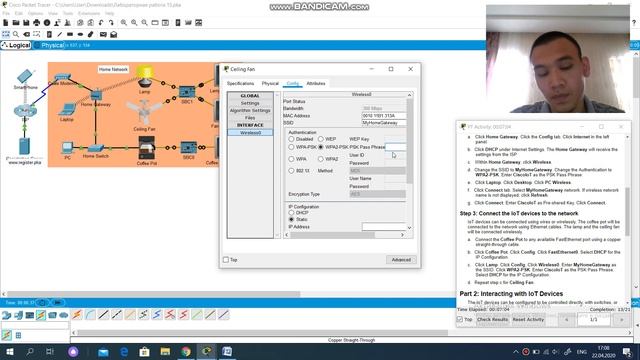Select the Wireless0 interface
This screenshot has width=640, height=360.
click(250, 133)
